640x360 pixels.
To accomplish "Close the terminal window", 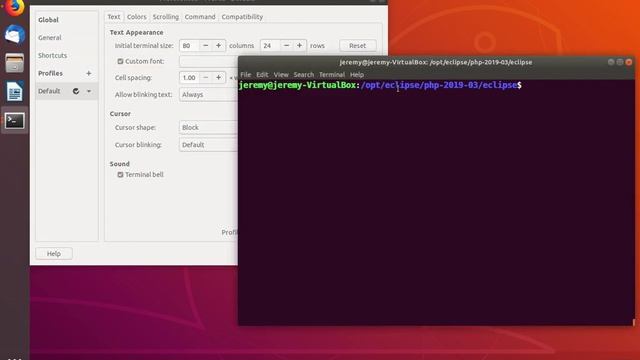I will [x=629, y=62].
